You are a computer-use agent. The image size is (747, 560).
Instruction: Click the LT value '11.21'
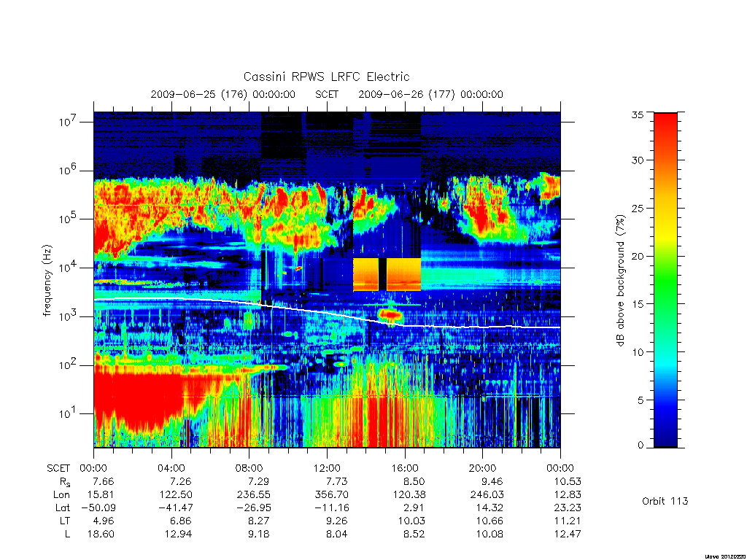(x=568, y=521)
